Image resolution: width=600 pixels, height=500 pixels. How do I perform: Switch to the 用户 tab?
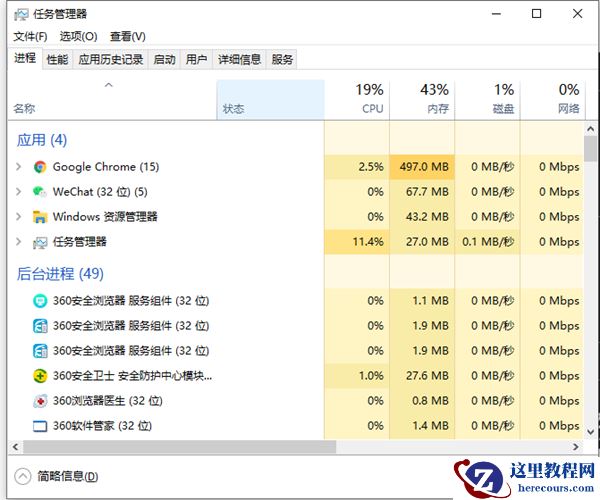click(196, 59)
